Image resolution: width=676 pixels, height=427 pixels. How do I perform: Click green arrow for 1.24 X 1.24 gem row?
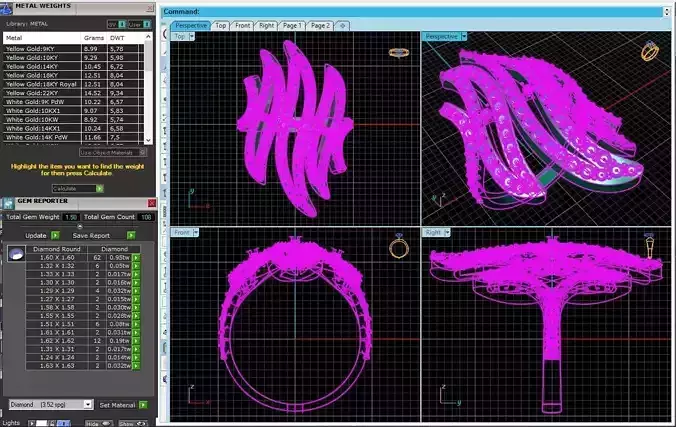136,357
